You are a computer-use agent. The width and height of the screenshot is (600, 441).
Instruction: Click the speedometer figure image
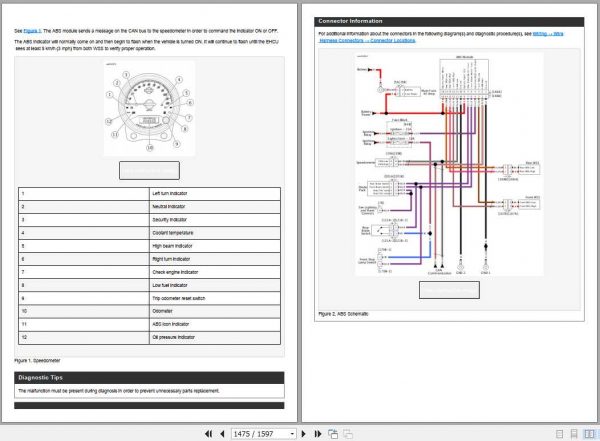coord(149,108)
